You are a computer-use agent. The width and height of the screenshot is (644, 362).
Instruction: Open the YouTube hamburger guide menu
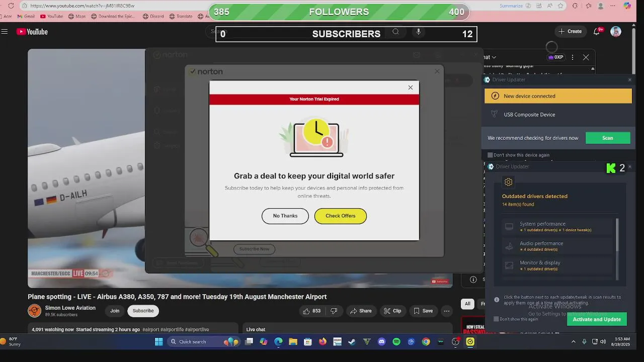click(5, 32)
